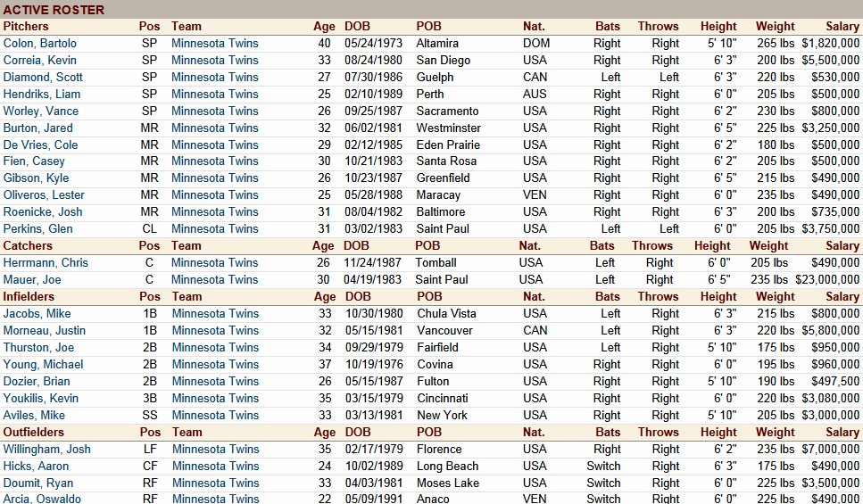Select Jacobs, Mike player link
The width and height of the screenshot is (863, 504).
tap(37, 314)
